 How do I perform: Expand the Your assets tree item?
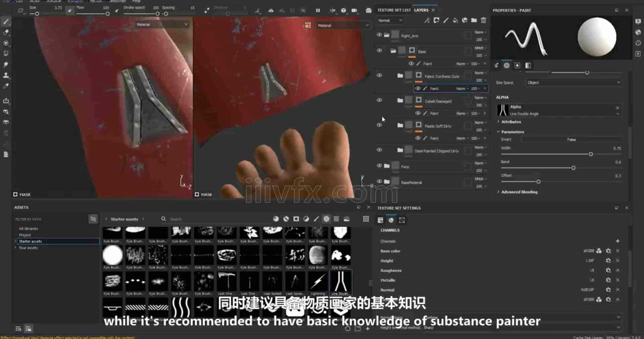tap(15, 248)
